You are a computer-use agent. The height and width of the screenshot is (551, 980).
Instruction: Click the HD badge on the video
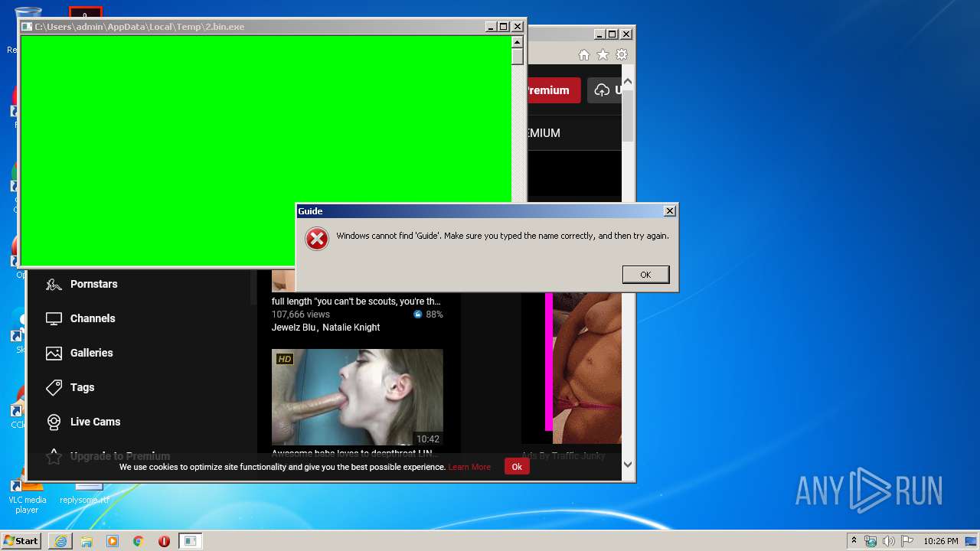[x=285, y=359]
